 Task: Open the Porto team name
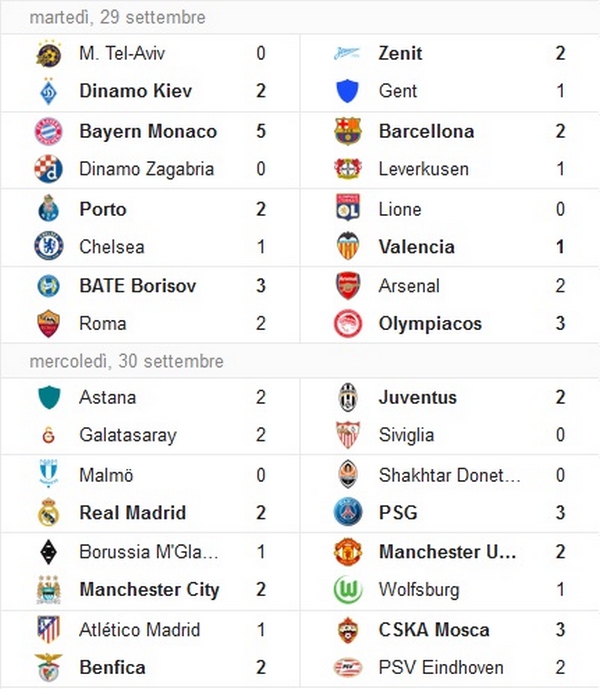click(103, 209)
